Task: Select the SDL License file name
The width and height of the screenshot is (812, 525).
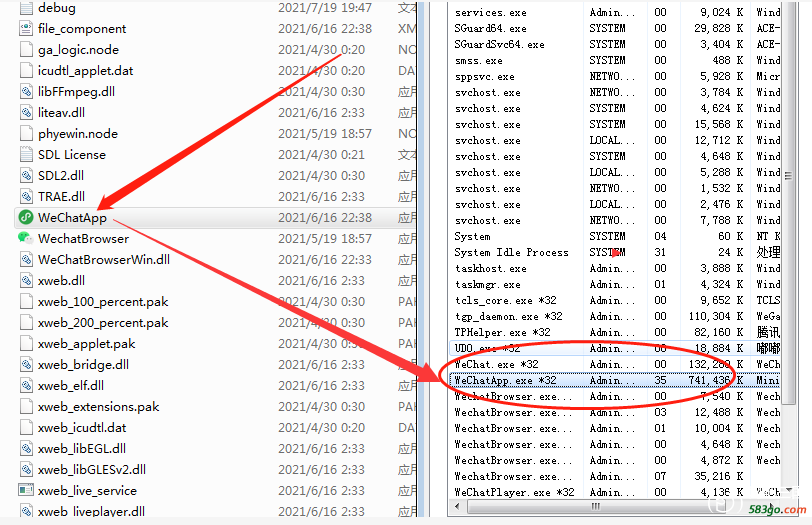Action: pos(71,154)
